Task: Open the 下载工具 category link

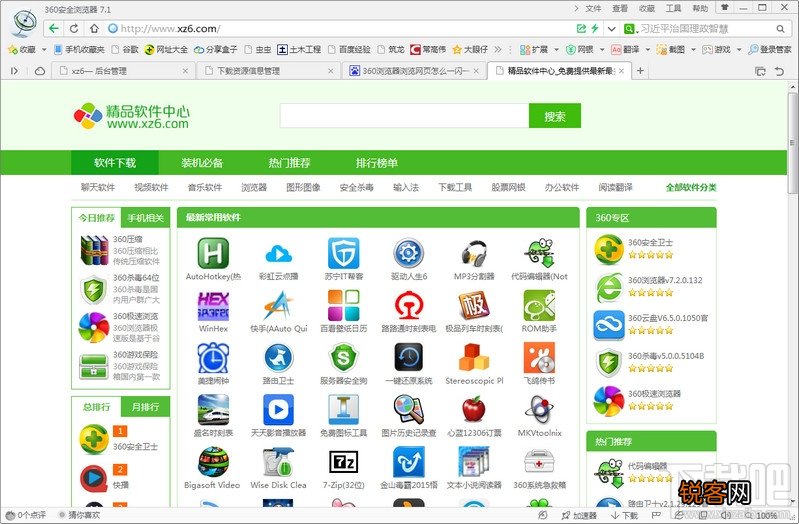Action: 455,188
